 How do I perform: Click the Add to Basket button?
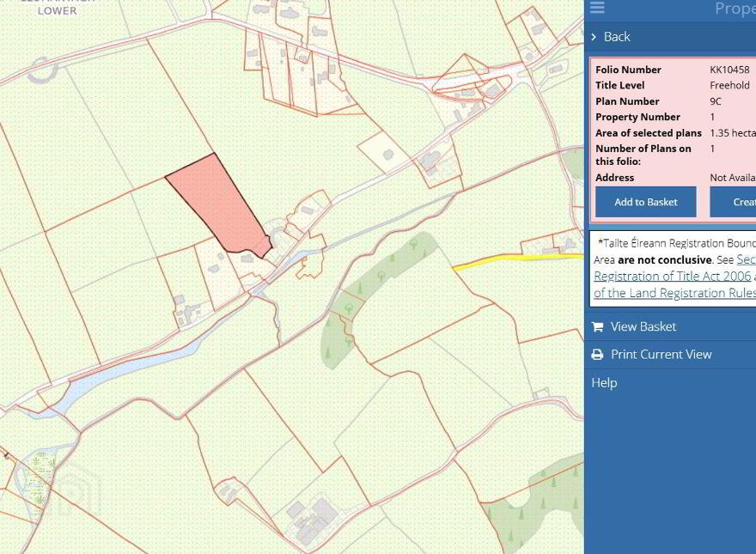[645, 202]
